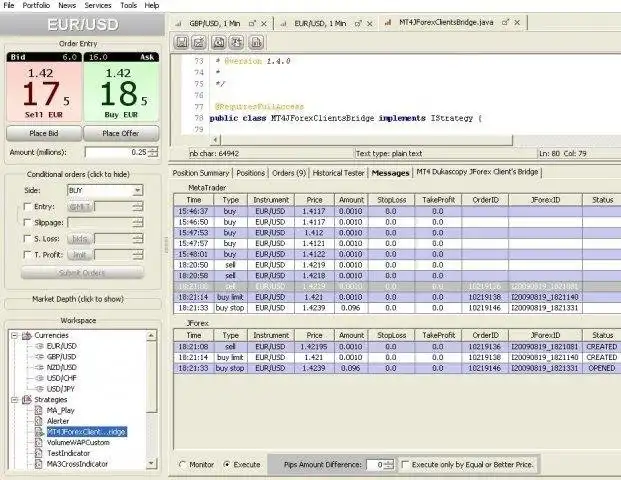Viewport: 621px width, 480px height.
Task: Open the Side BUY dropdown
Action: click(x=136, y=190)
